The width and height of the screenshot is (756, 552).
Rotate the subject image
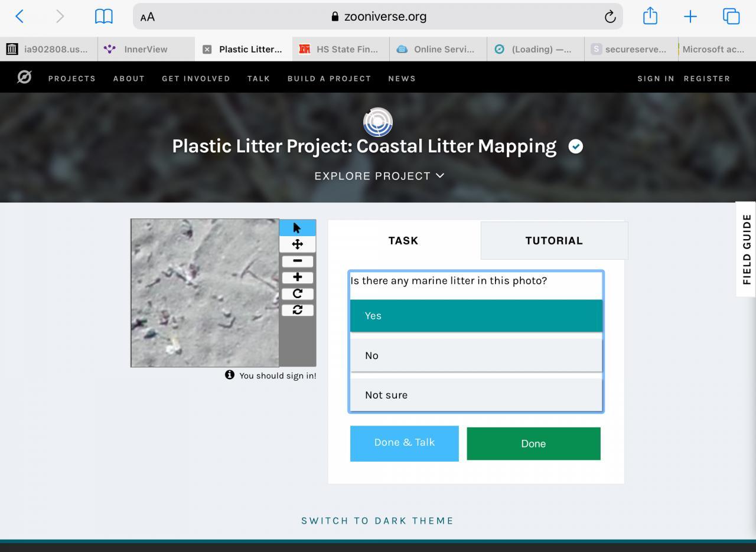(x=297, y=293)
